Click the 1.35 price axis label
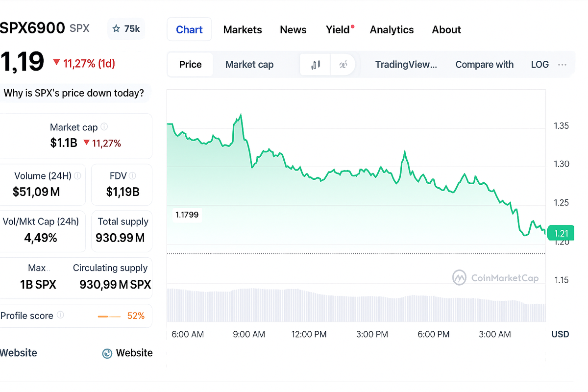Screen dimensions: 588x392 pos(561,126)
